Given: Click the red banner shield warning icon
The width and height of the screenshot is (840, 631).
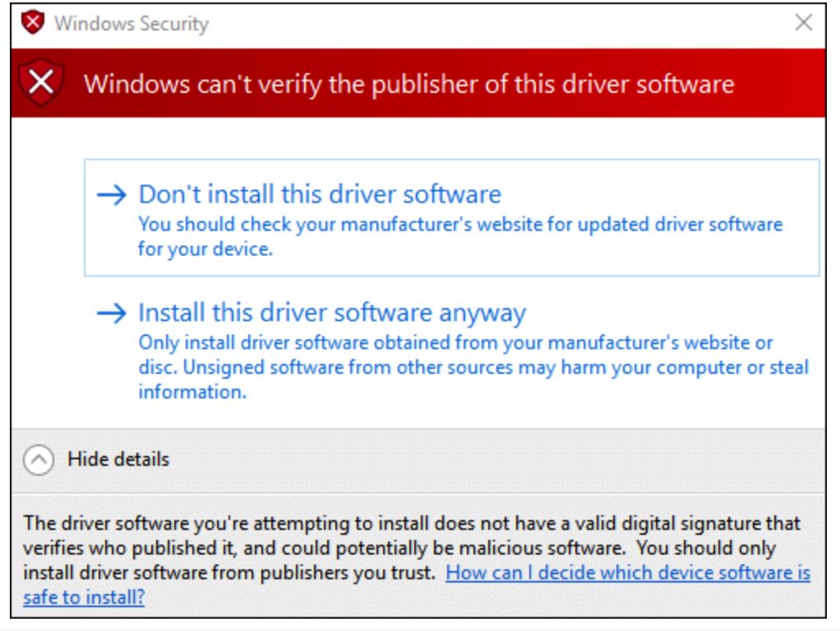Looking at the screenshot, I should point(41,82).
